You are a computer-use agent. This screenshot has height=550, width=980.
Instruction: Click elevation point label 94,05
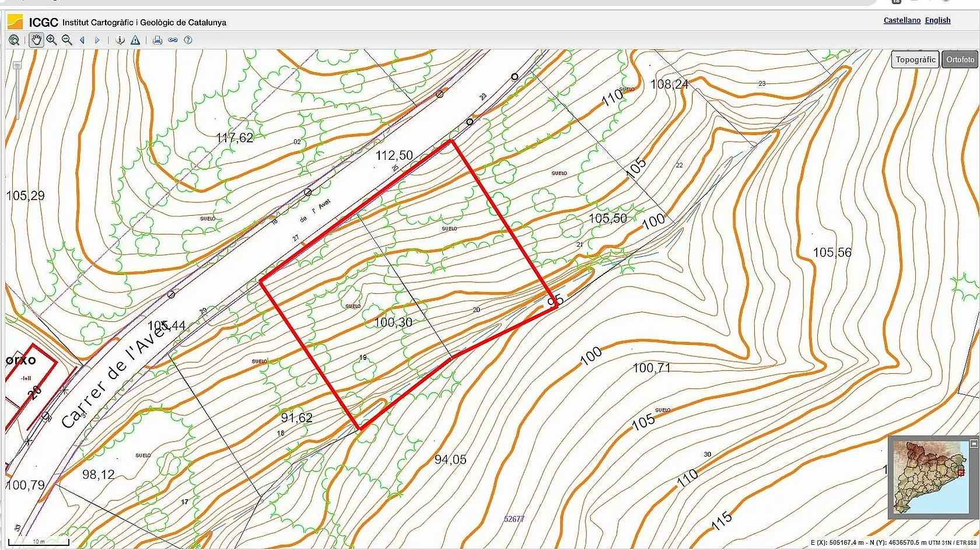click(450, 460)
